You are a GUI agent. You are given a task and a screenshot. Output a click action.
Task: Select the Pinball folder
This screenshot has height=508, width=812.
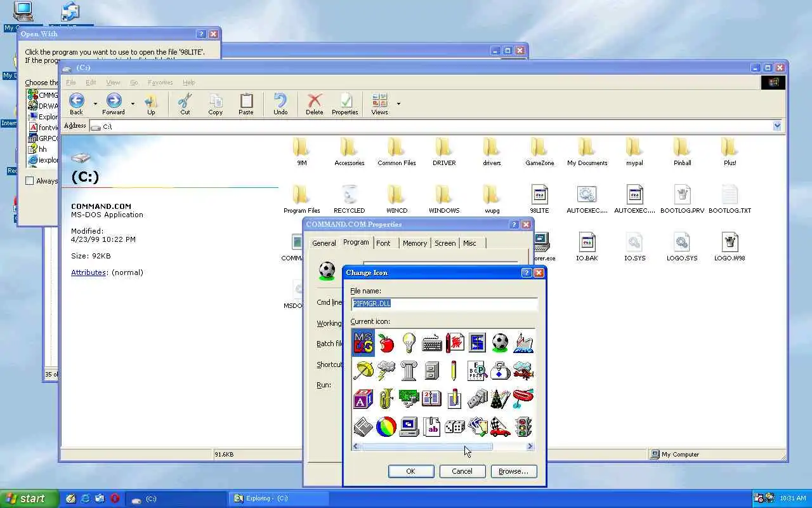(x=682, y=151)
